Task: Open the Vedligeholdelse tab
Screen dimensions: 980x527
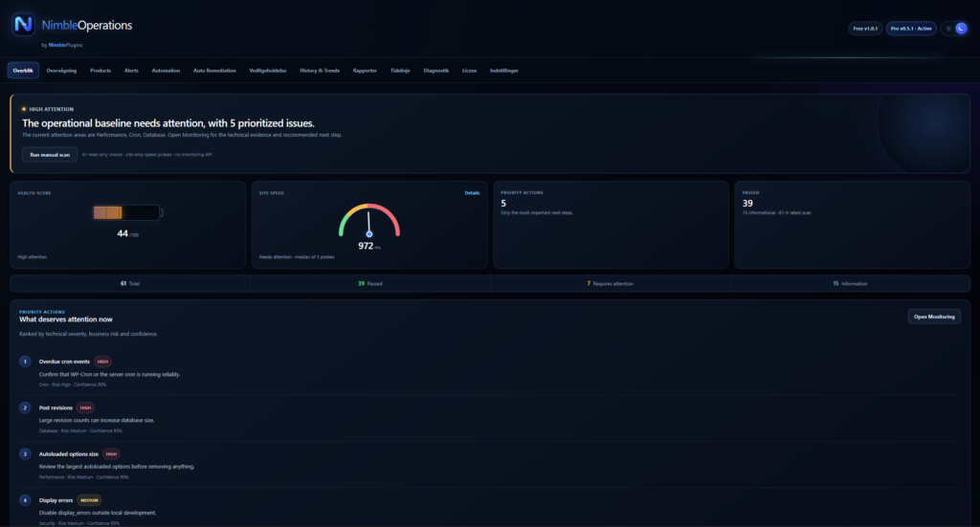Action: coord(268,71)
